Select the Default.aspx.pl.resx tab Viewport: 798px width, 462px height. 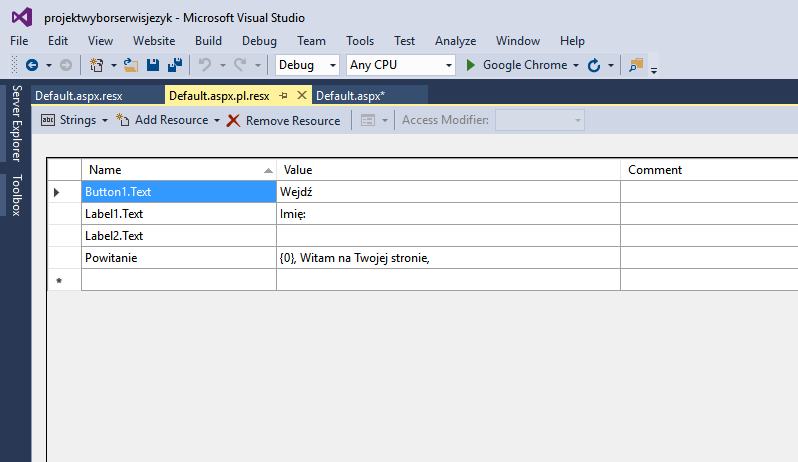tap(219, 96)
